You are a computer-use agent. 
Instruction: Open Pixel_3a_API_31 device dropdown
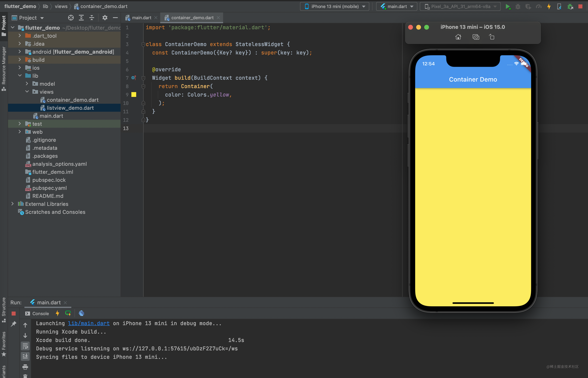pos(460,7)
